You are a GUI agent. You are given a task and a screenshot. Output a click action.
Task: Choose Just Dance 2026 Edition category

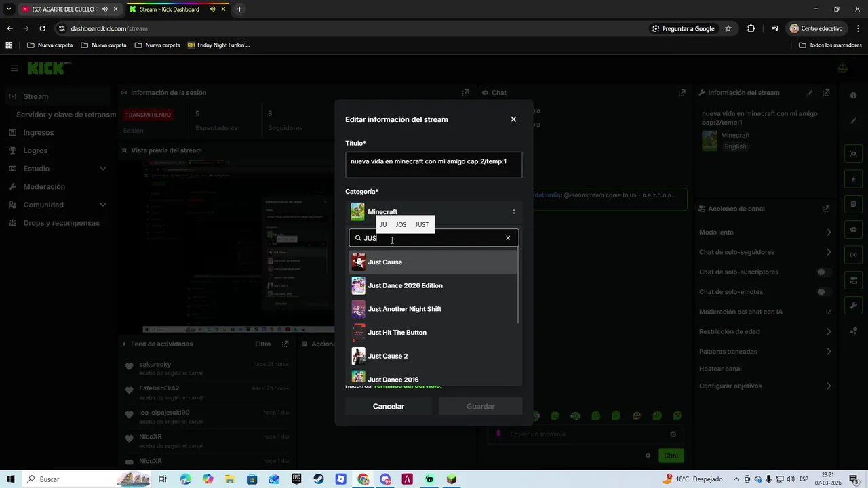[433, 285]
